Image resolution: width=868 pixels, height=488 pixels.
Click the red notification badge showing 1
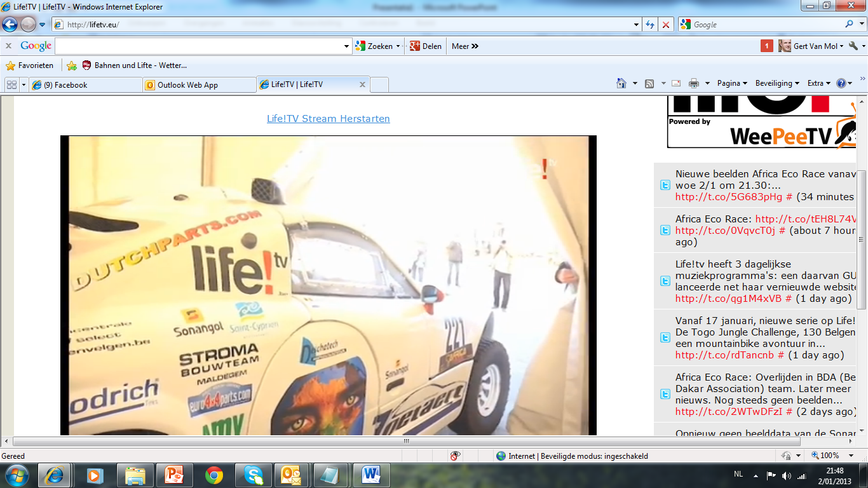767,46
